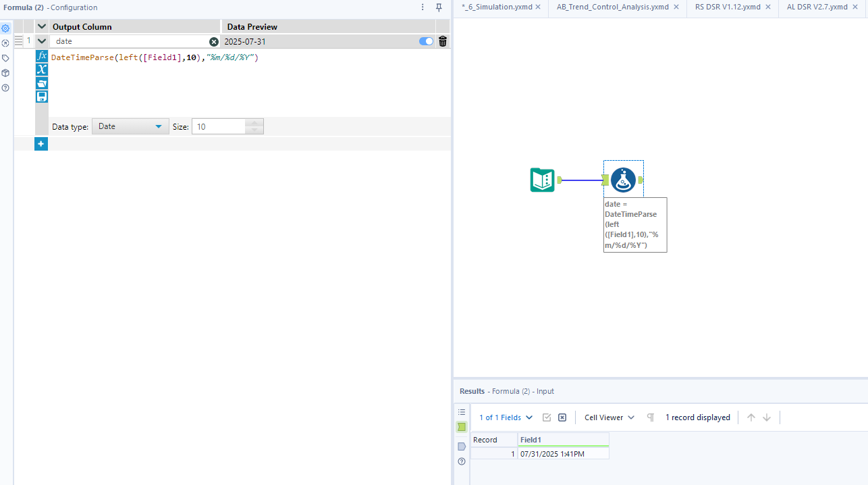
Task: Expand the 1 of 1 Fields dropdown
Action: pos(505,417)
